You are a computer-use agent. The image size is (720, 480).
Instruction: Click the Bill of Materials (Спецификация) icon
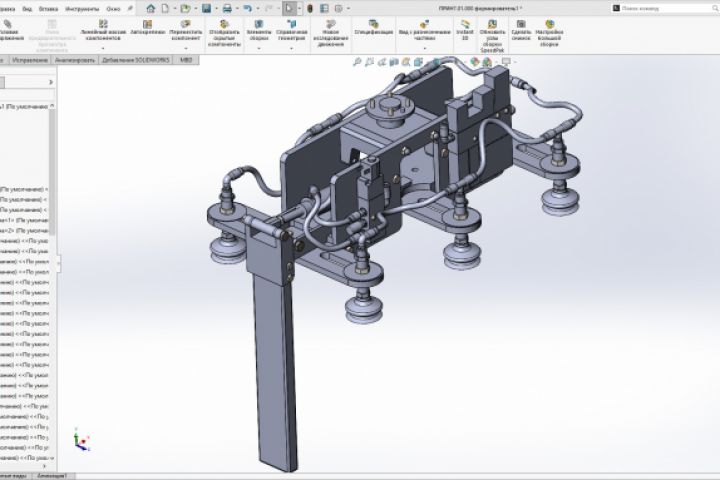coord(374,28)
